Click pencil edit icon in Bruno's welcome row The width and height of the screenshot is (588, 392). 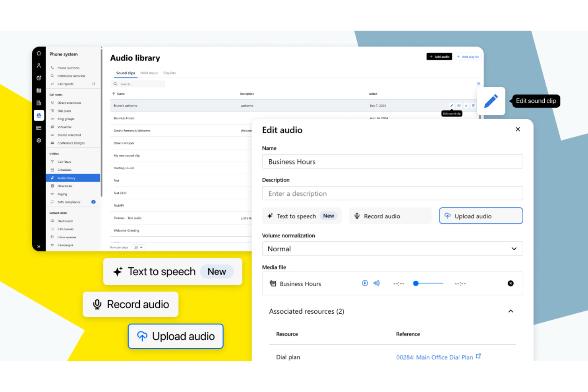452,106
